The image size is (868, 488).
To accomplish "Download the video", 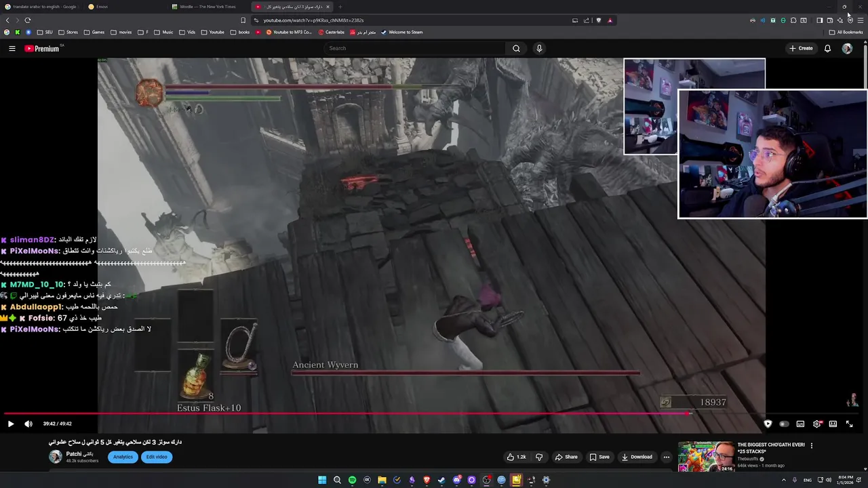I will [x=637, y=457].
